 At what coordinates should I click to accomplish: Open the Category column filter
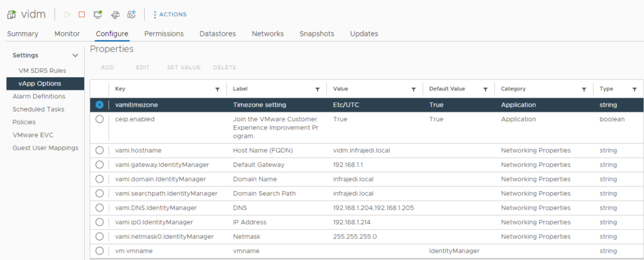[584, 89]
